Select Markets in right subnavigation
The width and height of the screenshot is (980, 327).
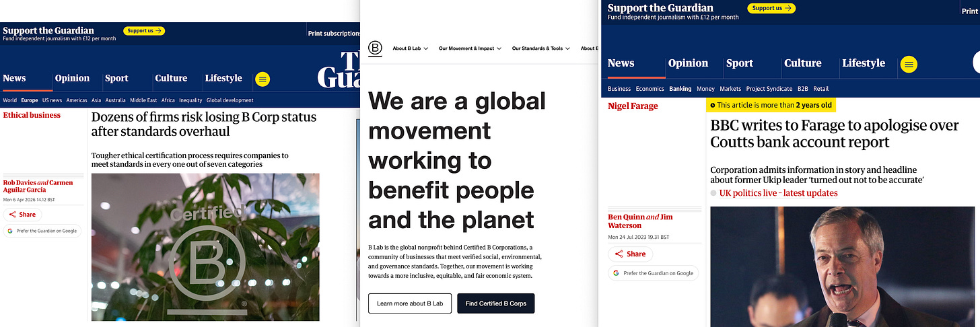pyautogui.click(x=730, y=89)
